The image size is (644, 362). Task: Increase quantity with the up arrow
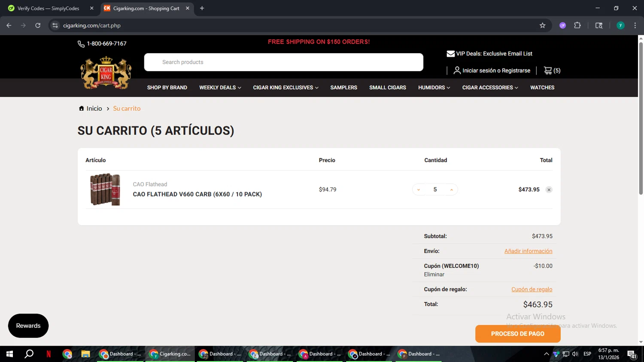(451, 190)
